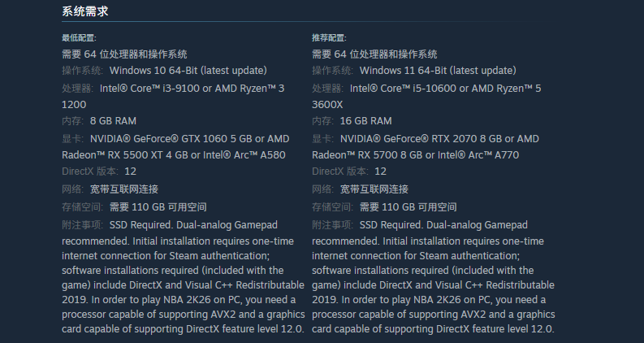Click the 16 GB RAM text
The image size is (644, 343).
(x=365, y=121)
